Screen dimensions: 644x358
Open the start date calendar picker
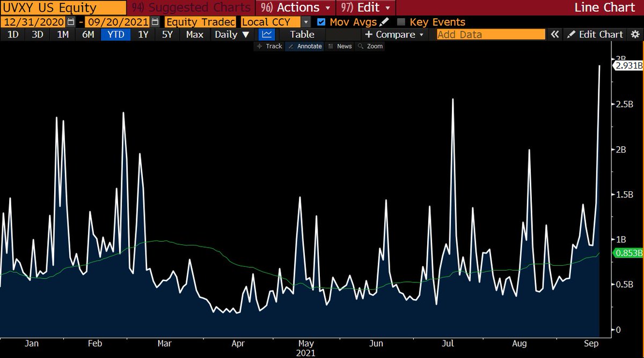(x=72, y=22)
